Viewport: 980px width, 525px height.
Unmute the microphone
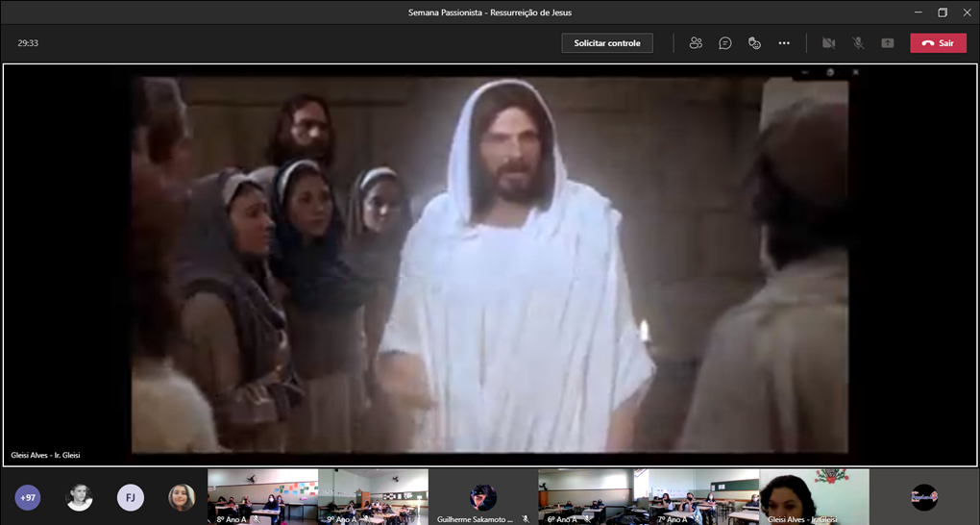coord(858,43)
